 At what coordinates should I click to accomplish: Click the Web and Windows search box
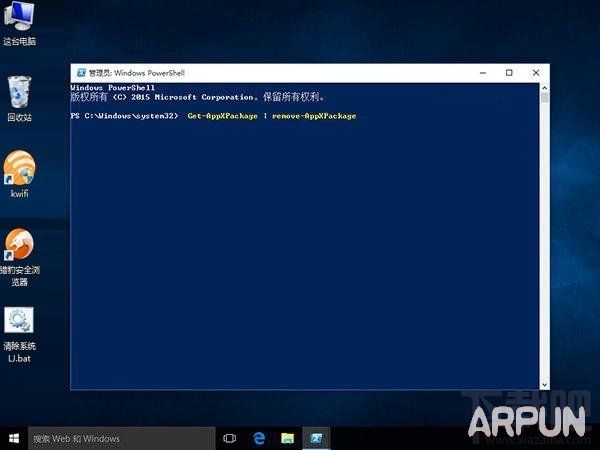122,439
